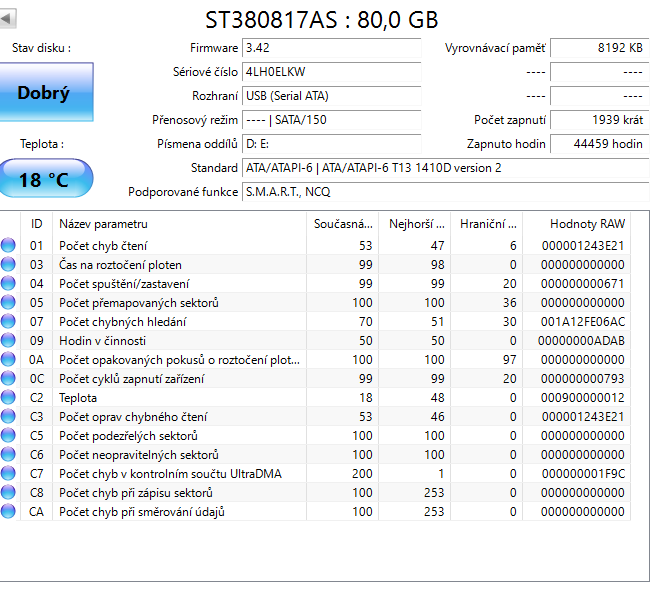Click the Firmware field showing 3.42

[332, 48]
